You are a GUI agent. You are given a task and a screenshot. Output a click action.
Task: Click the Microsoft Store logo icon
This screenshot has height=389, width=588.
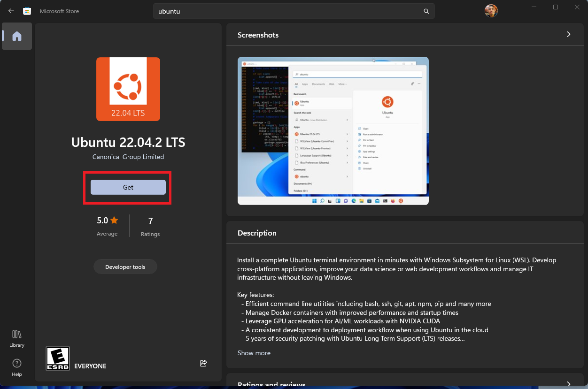(x=27, y=11)
